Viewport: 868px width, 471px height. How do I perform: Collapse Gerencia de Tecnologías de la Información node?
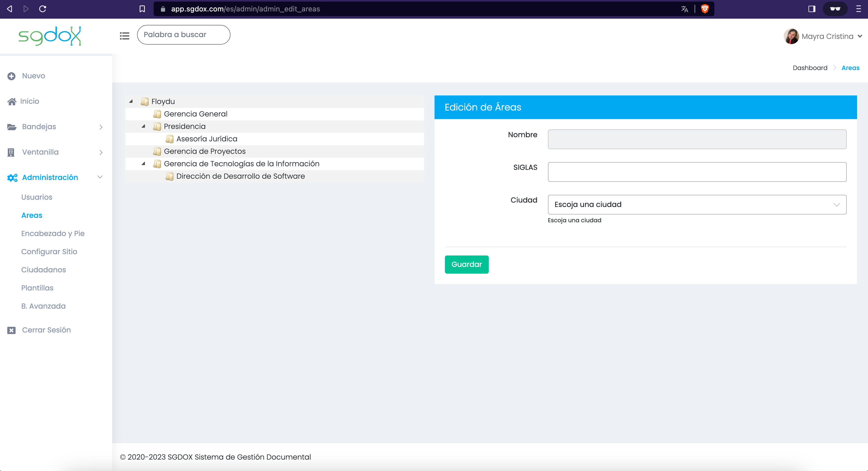click(143, 164)
